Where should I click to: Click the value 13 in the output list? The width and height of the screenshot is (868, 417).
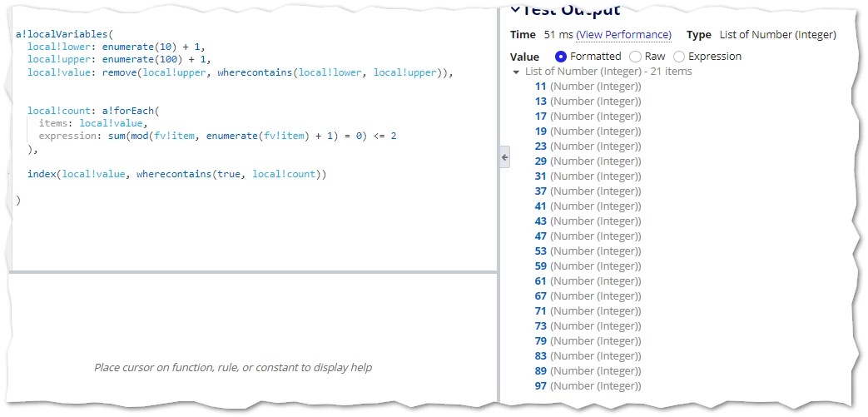click(x=540, y=102)
